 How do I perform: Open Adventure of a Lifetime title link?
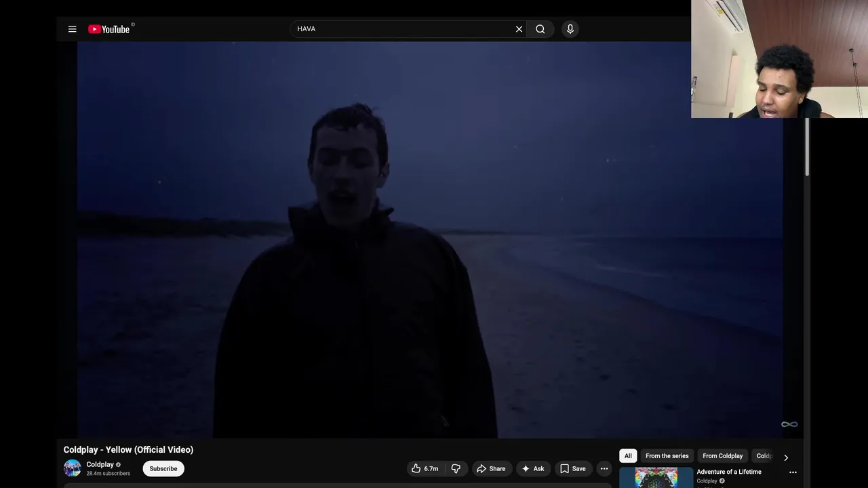coord(729,472)
